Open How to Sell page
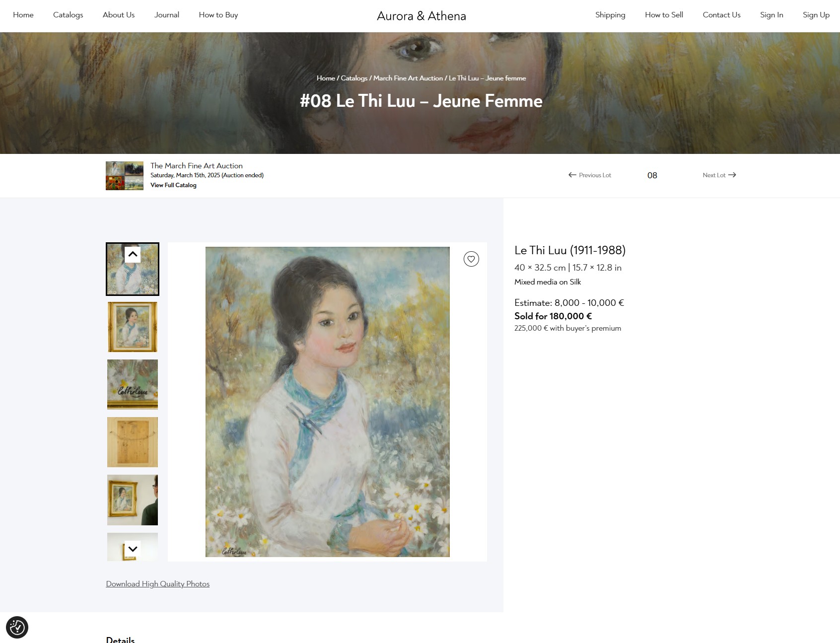This screenshot has height=643, width=840. click(664, 15)
